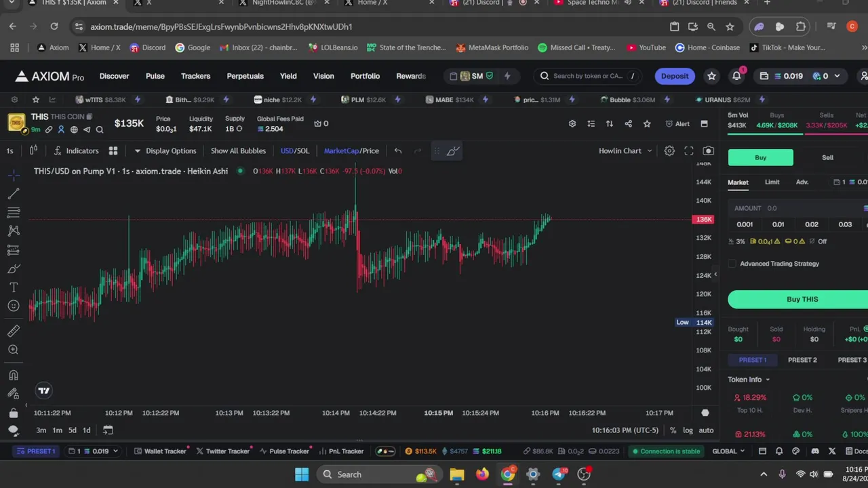Screen dimensions: 868x488
Task: Hide all drawings with eye icon
Action: pyautogui.click(x=14, y=430)
